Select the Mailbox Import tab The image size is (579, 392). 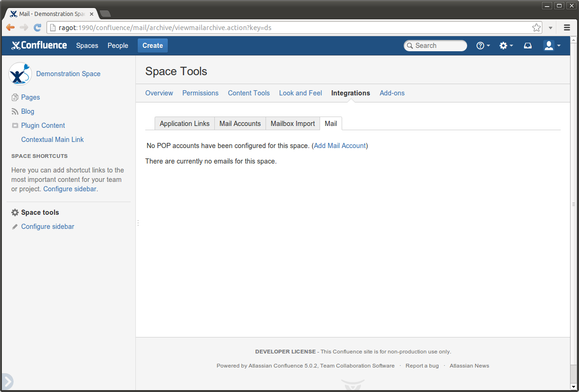click(x=292, y=124)
